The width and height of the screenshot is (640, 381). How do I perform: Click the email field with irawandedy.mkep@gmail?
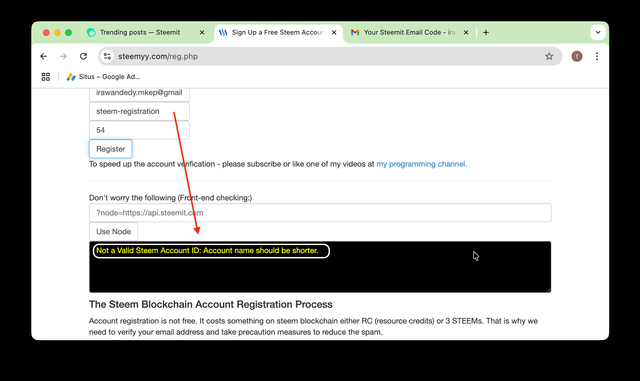(139, 94)
